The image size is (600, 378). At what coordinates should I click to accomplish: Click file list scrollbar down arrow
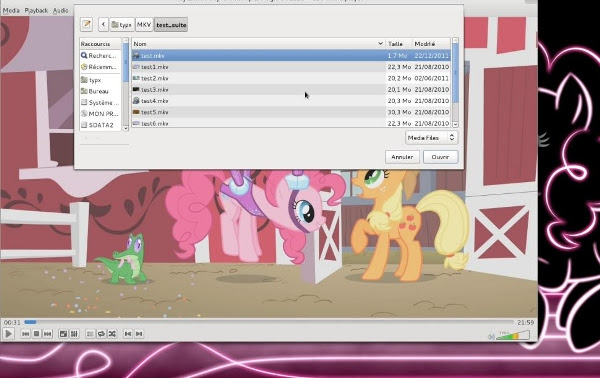[x=455, y=124]
